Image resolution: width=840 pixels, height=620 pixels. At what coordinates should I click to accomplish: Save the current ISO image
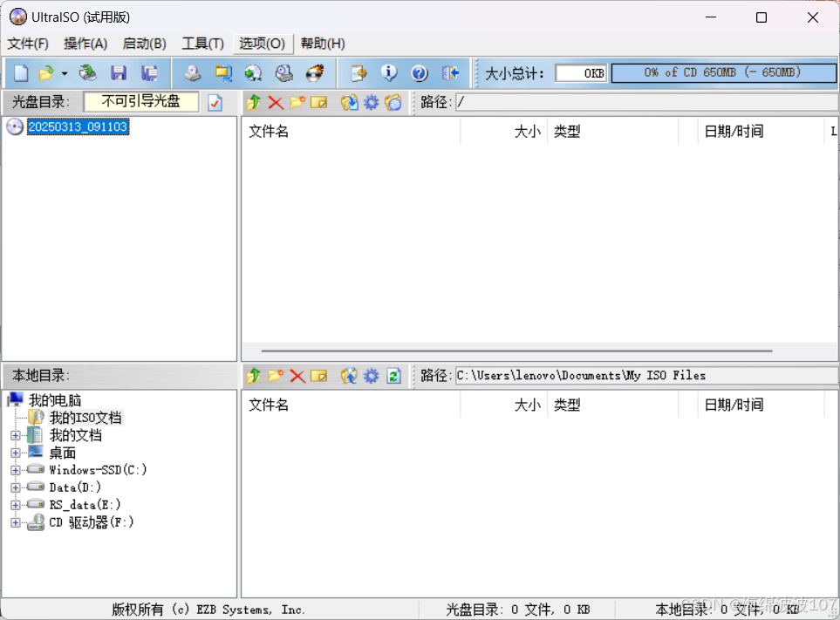119,73
